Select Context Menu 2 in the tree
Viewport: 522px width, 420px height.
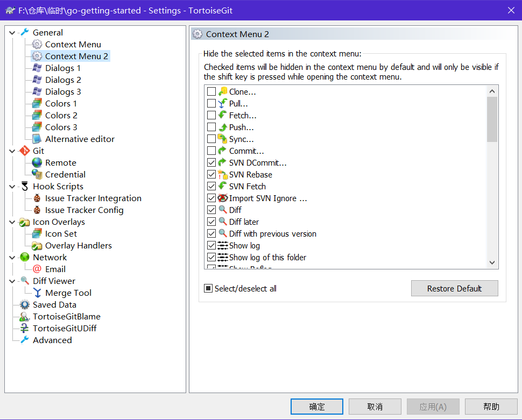tap(76, 56)
